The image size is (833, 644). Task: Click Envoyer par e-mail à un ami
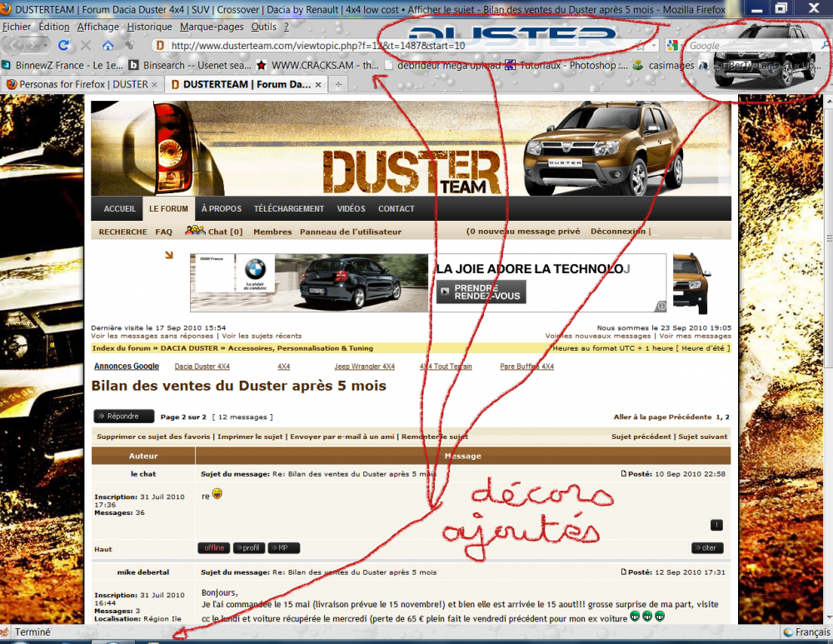(342, 437)
